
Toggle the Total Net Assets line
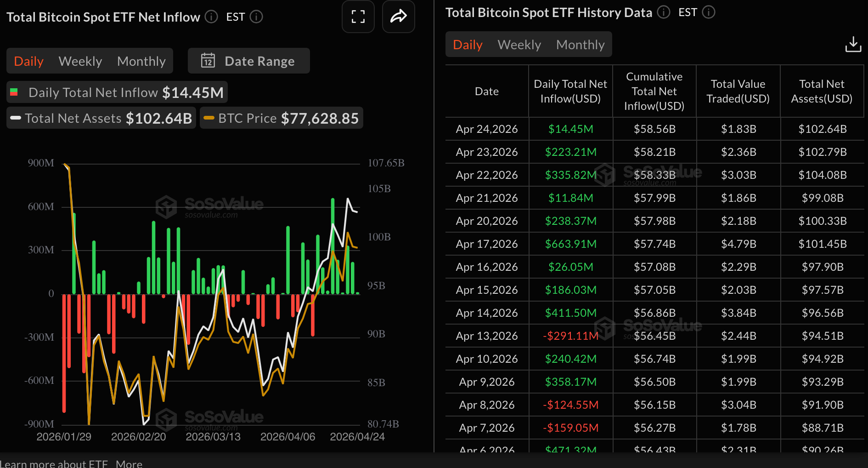[101, 118]
